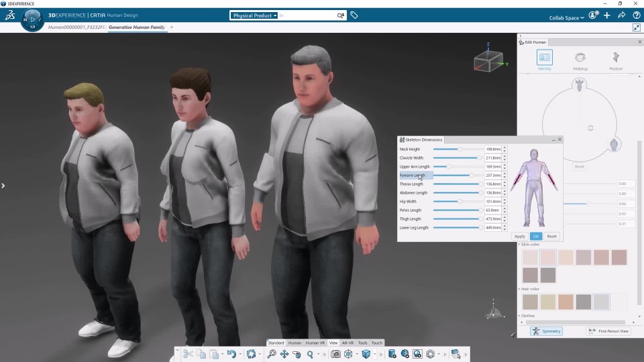Collapse the Hair color section
Image resolution: width=644 pixels, height=362 pixels.
[x=519, y=289]
